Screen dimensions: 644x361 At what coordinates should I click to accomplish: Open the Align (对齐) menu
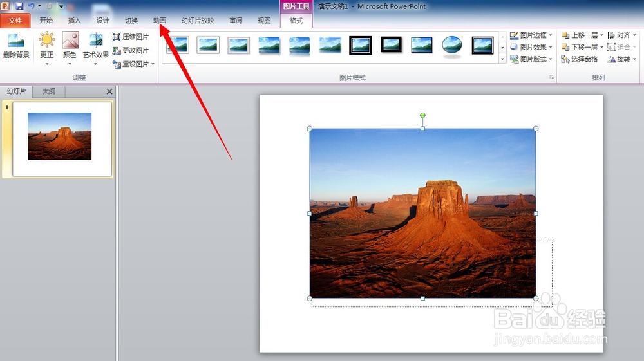[622, 35]
